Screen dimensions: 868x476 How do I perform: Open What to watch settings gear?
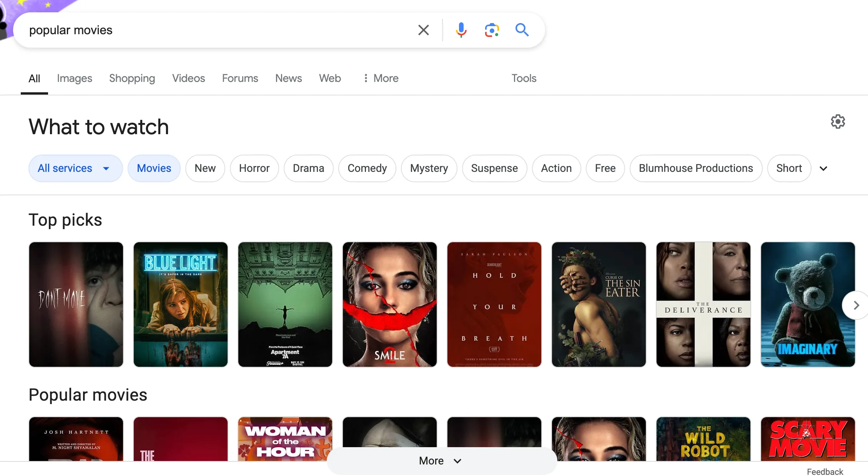point(838,122)
